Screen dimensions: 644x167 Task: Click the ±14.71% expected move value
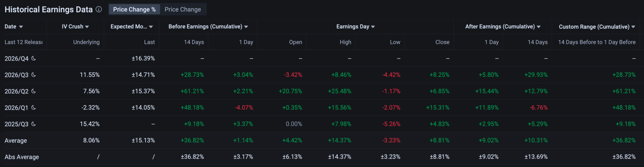click(x=143, y=75)
